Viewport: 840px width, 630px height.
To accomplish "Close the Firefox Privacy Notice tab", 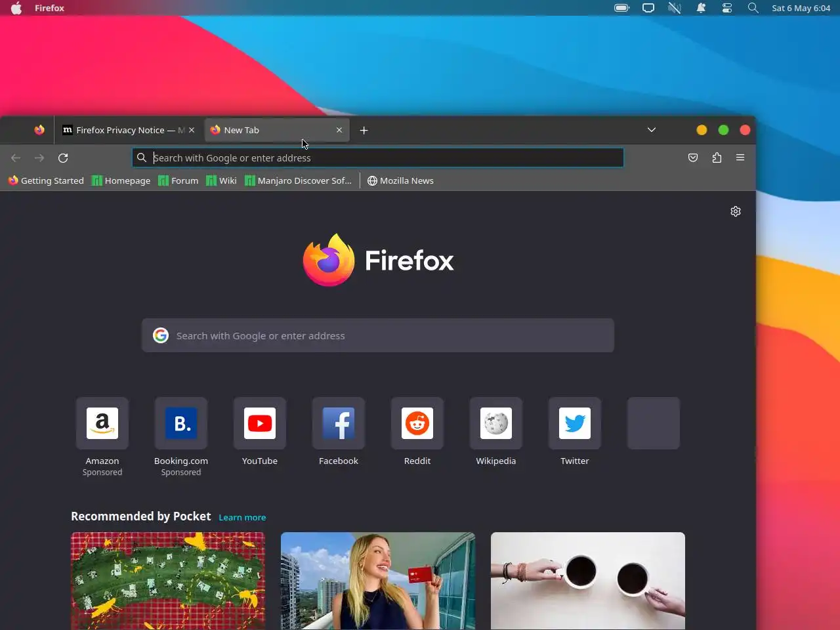I will [192, 130].
